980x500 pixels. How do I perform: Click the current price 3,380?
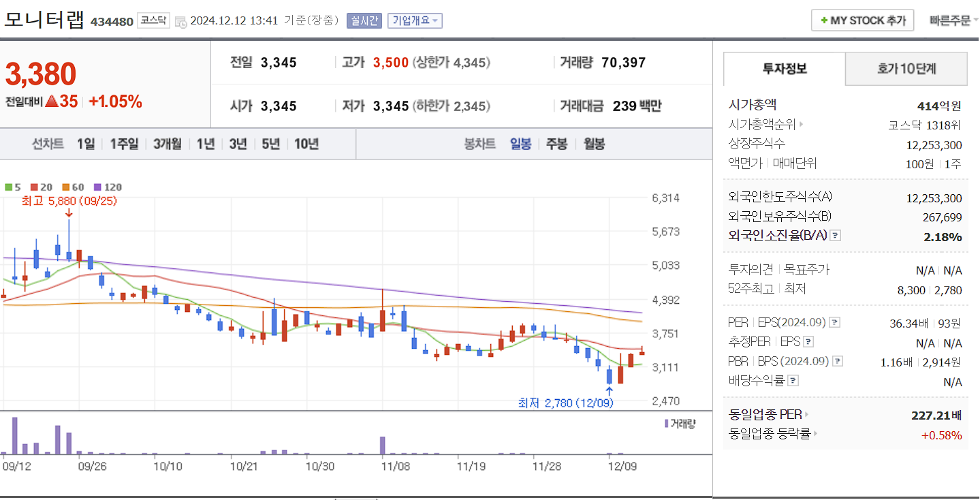[x=41, y=74]
